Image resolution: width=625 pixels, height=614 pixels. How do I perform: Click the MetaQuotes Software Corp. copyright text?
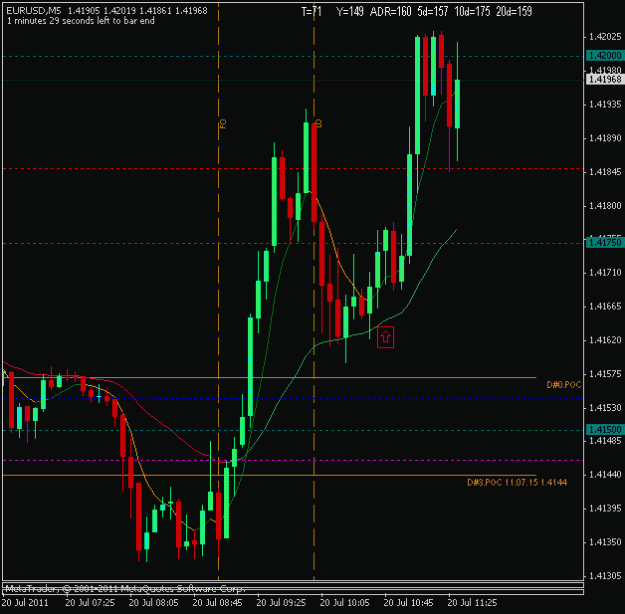[x=124, y=588]
